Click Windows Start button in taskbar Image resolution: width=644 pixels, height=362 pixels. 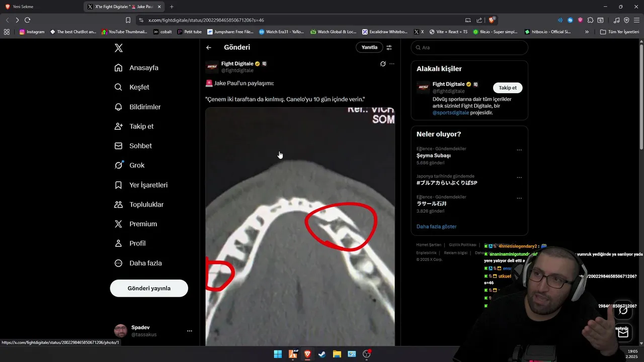pyautogui.click(x=278, y=354)
